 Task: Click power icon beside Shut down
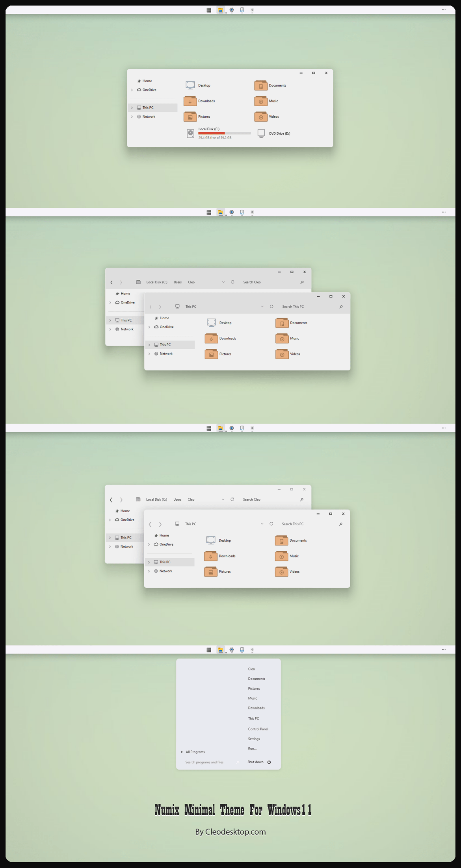269,762
